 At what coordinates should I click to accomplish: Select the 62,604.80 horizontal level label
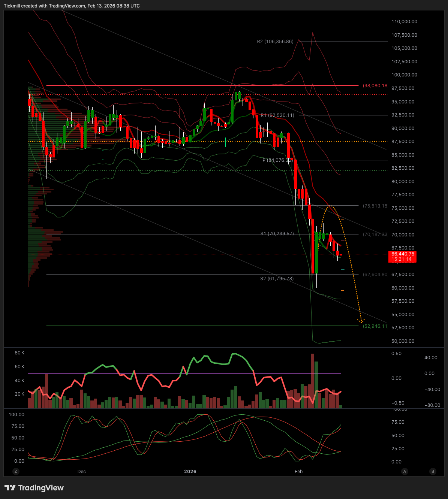(x=375, y=275)
